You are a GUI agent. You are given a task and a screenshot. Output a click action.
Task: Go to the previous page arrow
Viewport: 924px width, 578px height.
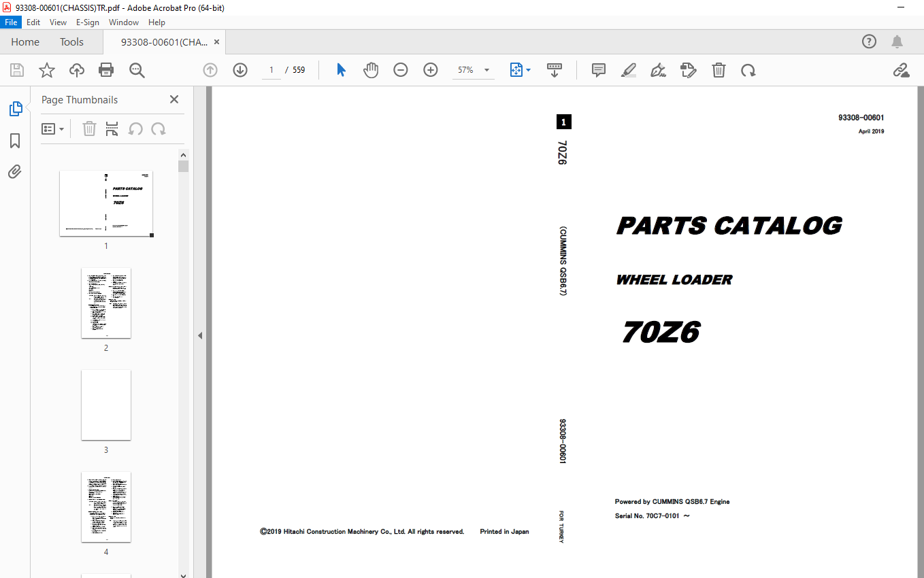(210, 70)
